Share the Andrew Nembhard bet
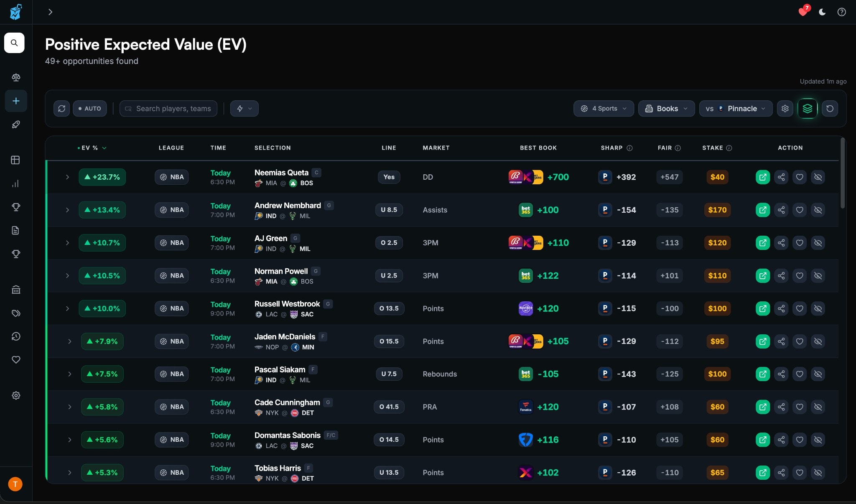Viewport: 856px width, 504px height. 781,210
